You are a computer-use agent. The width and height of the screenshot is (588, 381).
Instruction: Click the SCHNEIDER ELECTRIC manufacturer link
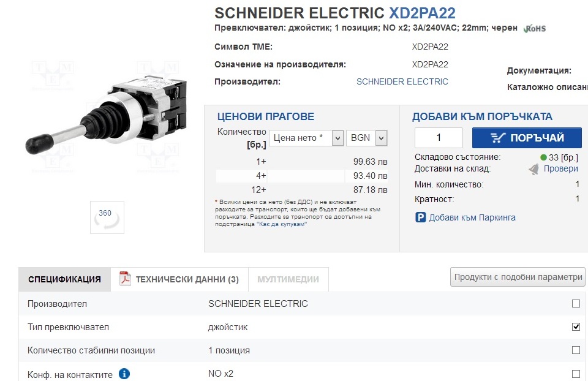click(x=402, y=81)
